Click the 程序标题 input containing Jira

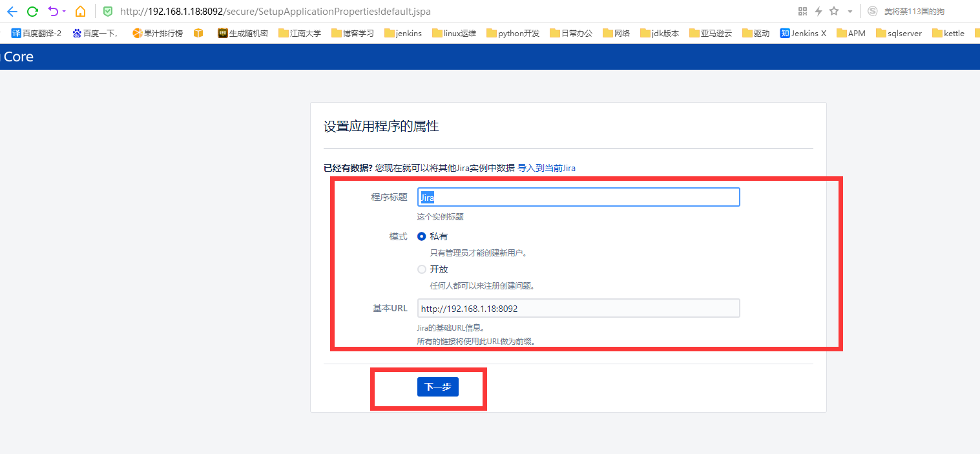tap(578, 197)
